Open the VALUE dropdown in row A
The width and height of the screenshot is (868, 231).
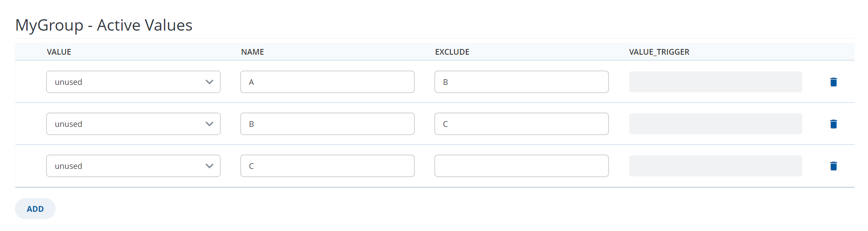[x=133, y=82]
